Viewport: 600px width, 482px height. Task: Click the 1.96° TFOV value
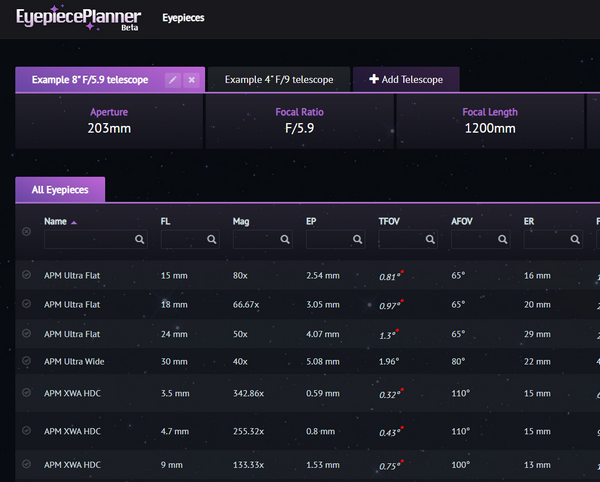(389, 362)
